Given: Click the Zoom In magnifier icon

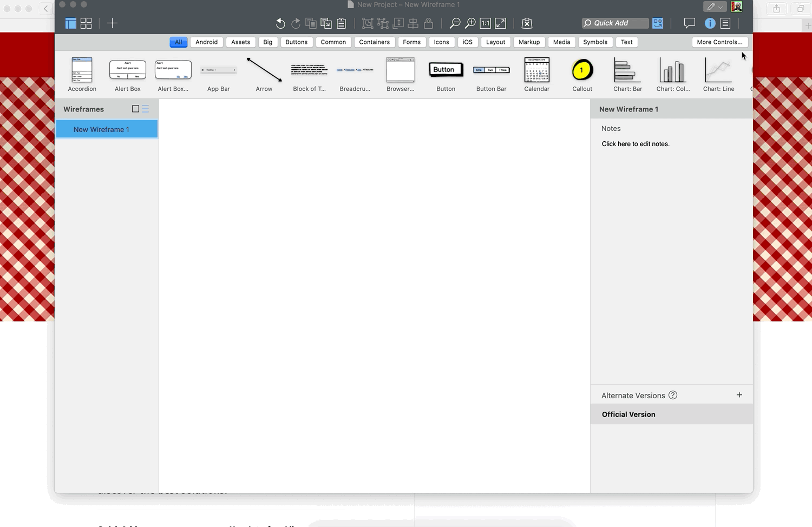Looking at the screenshot, I should 470,23.
